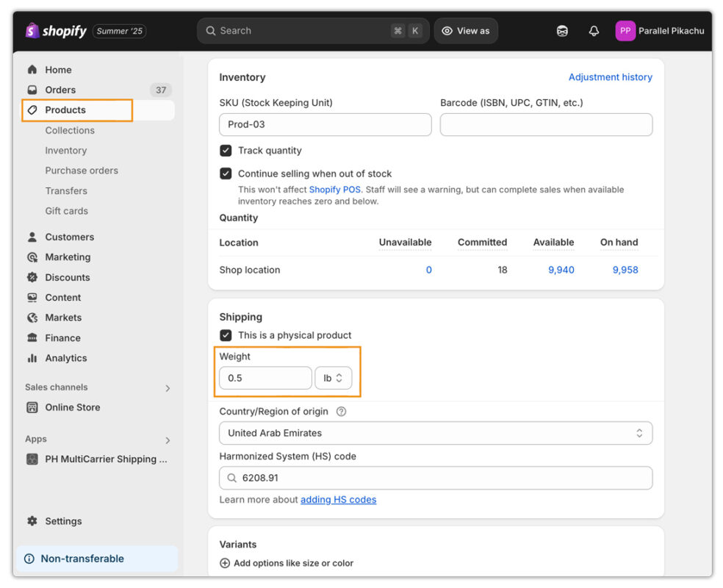The height and width of the screenshot is (588, 723).
Task: Click the Settings gear icon
Action: tap(32, 521)
